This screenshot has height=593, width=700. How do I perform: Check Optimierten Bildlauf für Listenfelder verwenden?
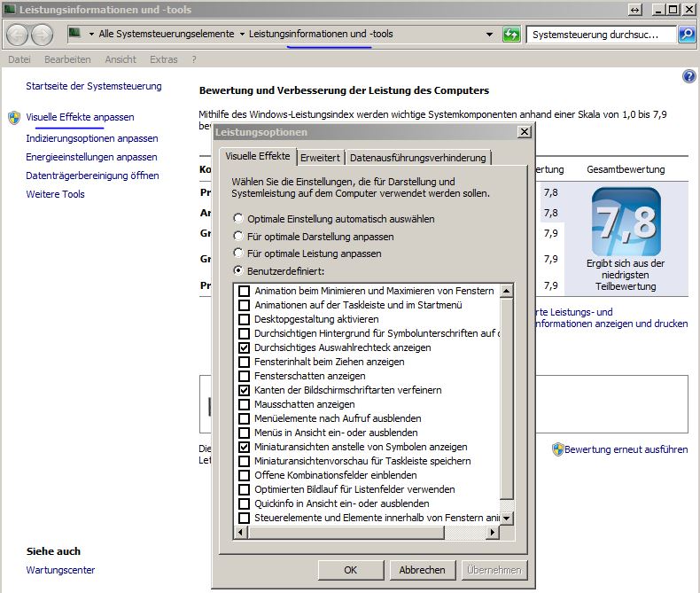(x=244, y=490)
